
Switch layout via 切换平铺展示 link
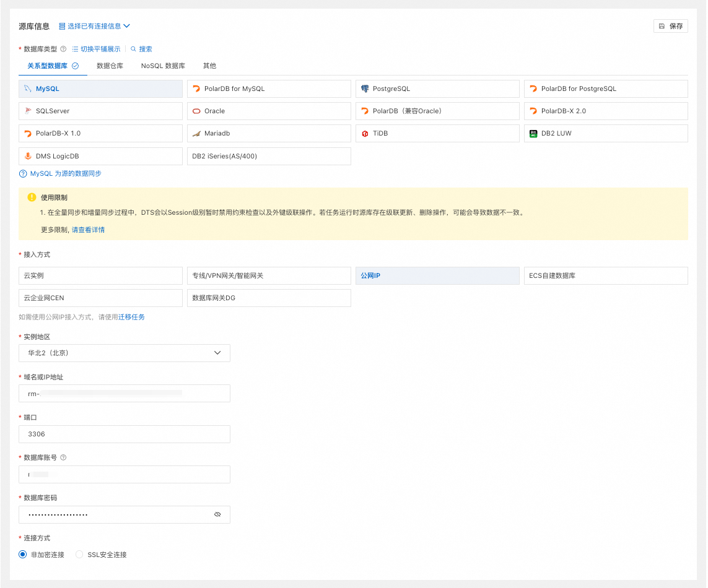[x=100, y=49]
